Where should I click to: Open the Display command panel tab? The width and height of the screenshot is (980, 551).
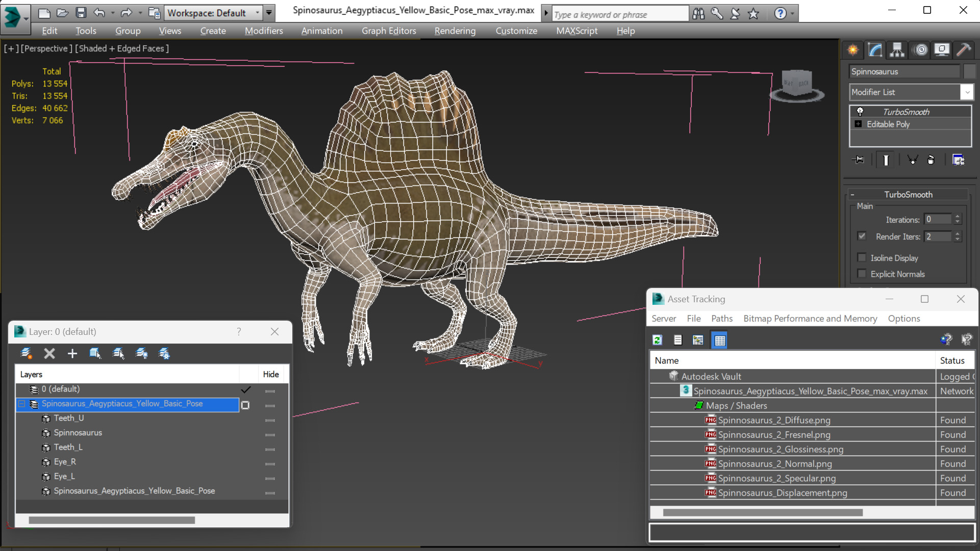[942, 49]
